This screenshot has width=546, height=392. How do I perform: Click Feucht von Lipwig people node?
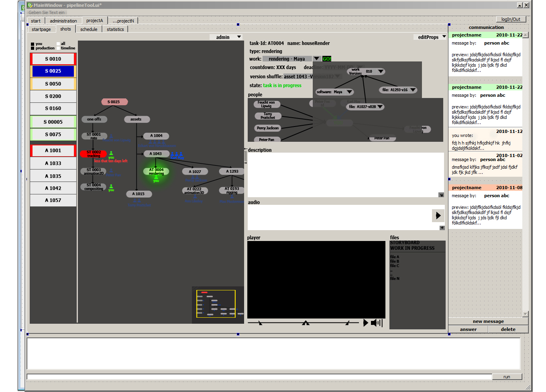point(267,104)
